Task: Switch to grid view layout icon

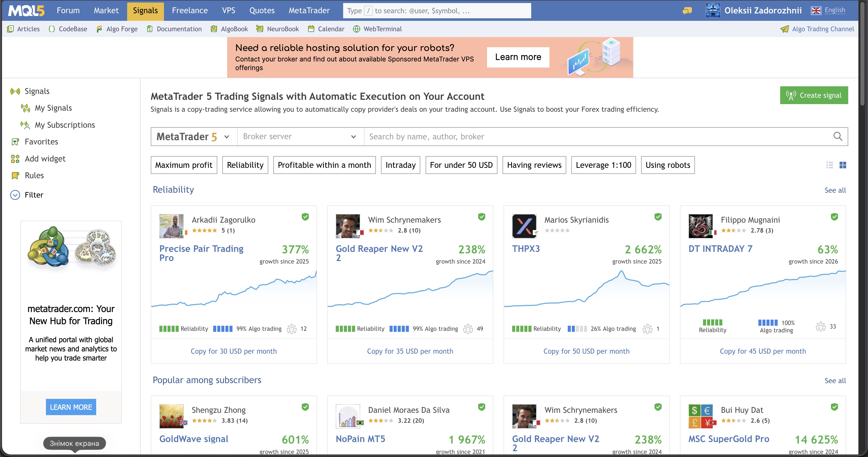Action: click(843, 165)
